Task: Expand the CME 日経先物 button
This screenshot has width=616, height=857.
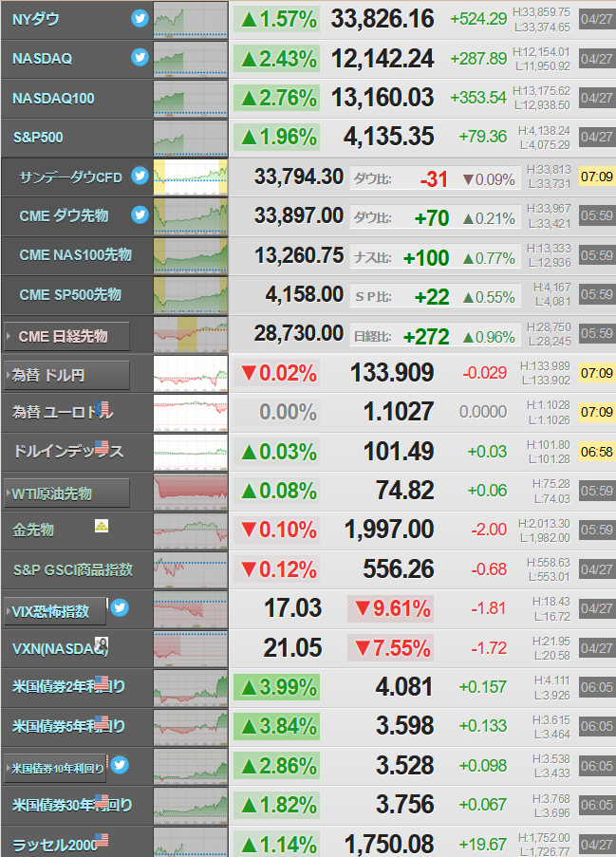Action: (x=66, y=336)
